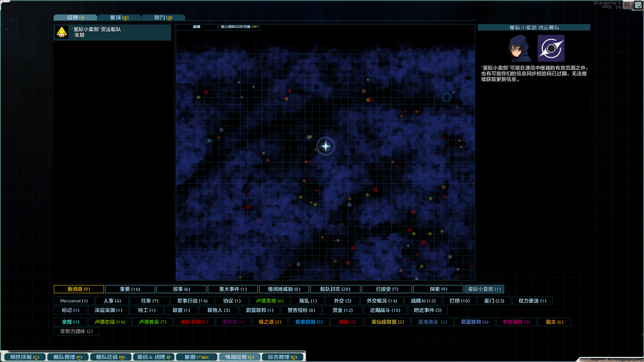Filter by faction 极之道 (2)
This screenshot has height=362, width=644.
click(x=270, y=322)
